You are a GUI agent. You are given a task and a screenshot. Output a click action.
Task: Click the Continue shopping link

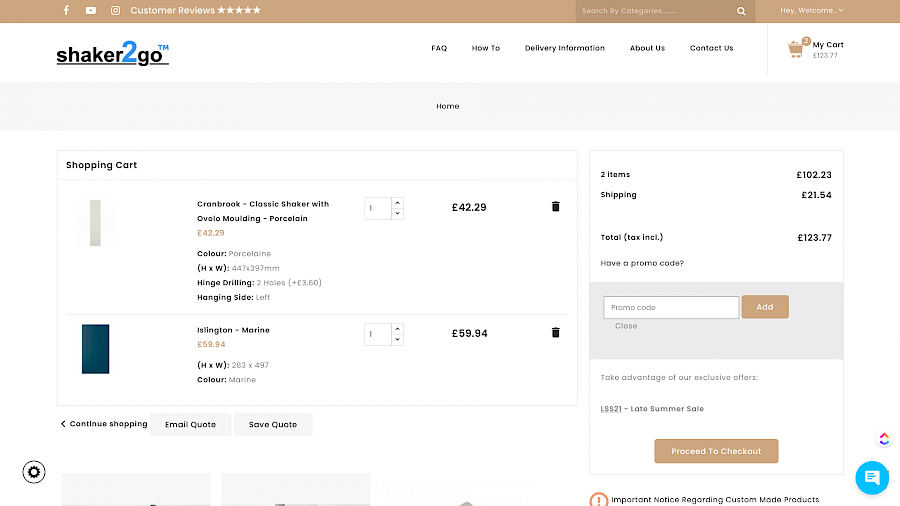click(x=104, y=424)
